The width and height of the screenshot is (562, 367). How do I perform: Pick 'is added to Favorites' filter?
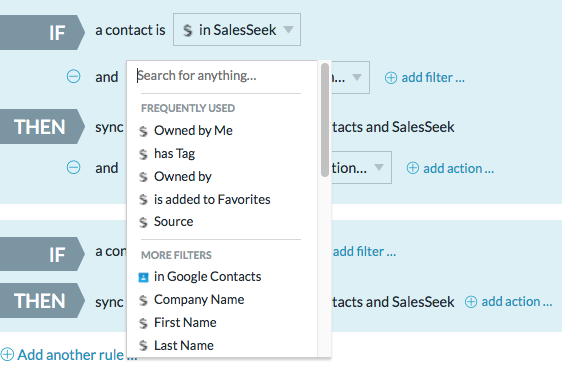[x=212, y=199]
